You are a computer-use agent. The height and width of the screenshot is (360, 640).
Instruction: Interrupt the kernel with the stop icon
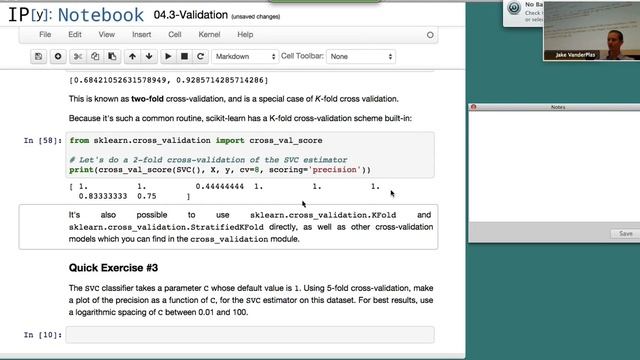184,57
